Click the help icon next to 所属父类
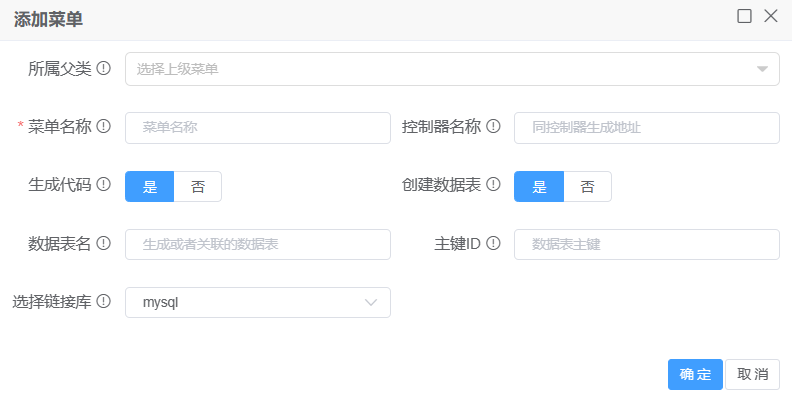792x405 pixels. [x=103, y=69]
